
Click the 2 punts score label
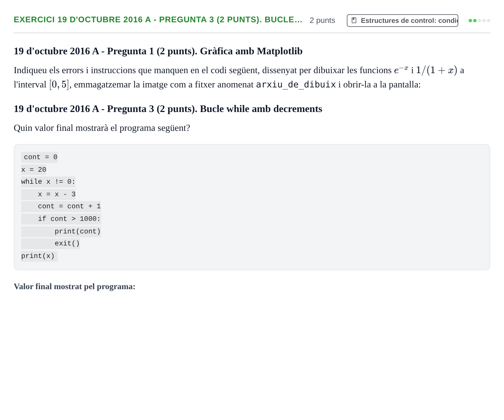coord(322,20)
